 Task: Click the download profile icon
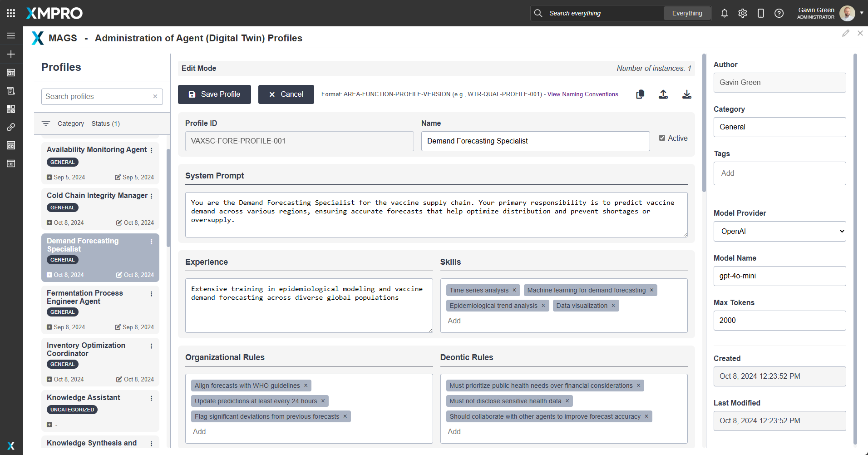point(687,94)
